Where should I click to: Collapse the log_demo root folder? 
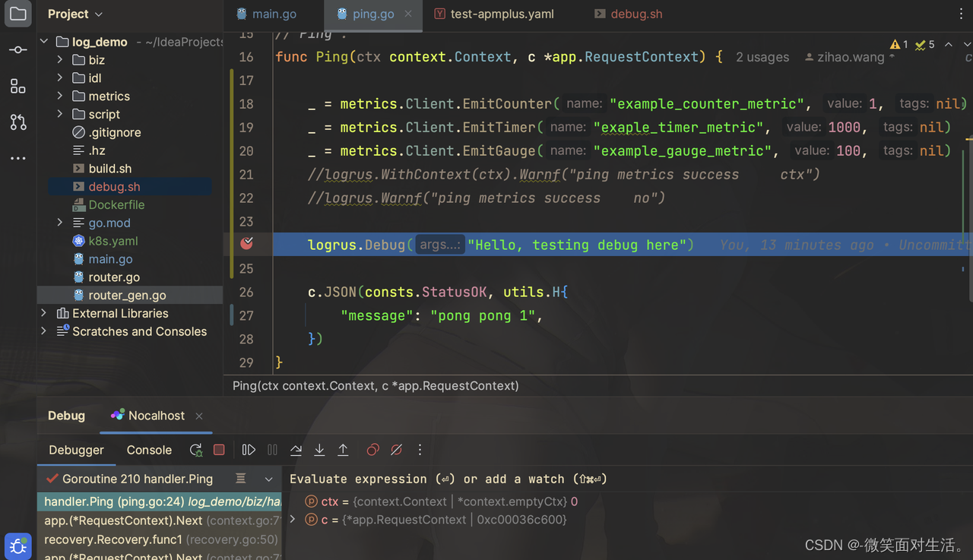pyautogui.click(x=44, y=42)
